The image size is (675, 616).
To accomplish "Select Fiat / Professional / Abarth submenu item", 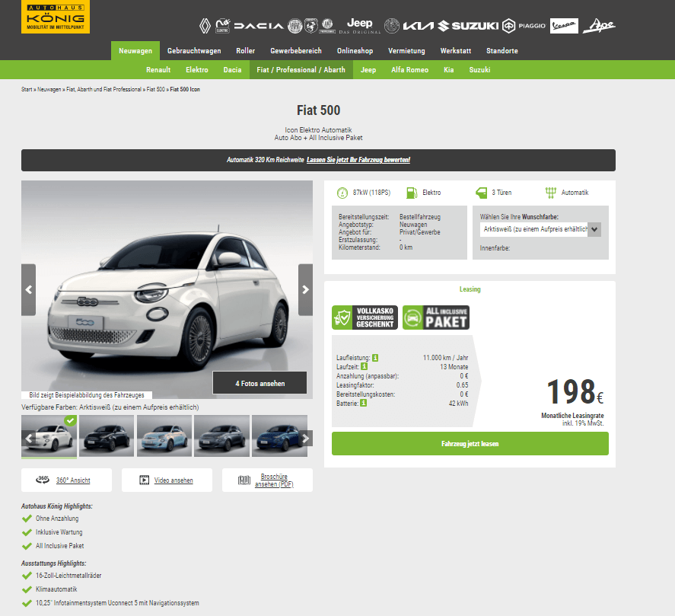I will (301, 70).
